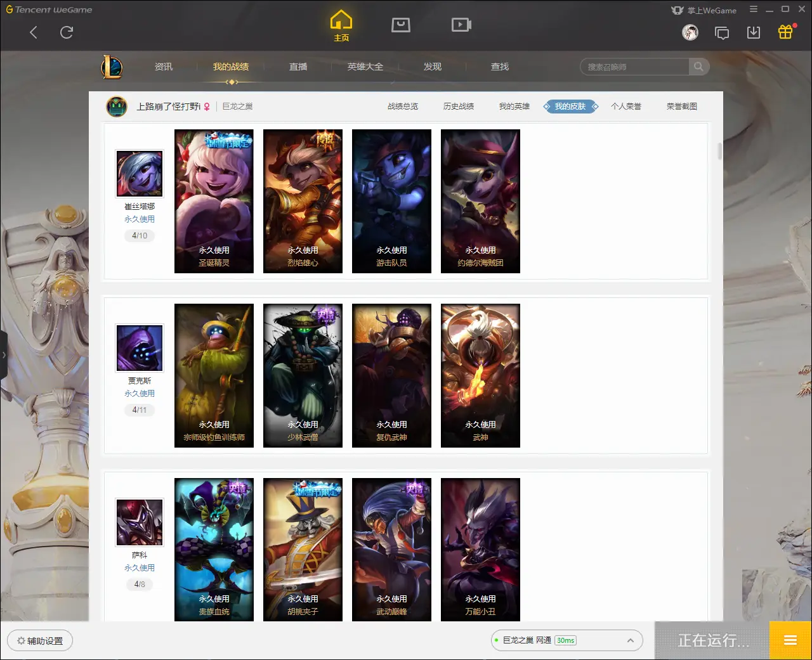Open the gift box icon
The image size is (812, 660).
pos(785,32)
